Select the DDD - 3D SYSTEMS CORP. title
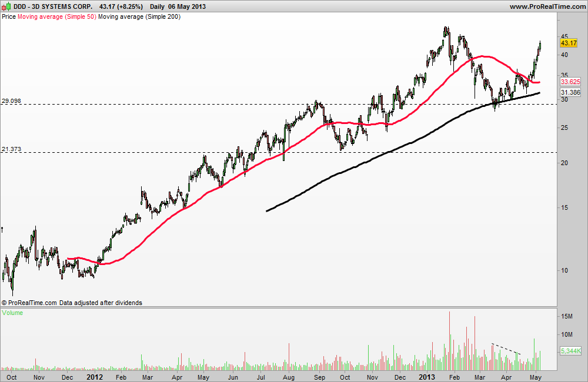588x382 pixels. [x=54, y=6]
